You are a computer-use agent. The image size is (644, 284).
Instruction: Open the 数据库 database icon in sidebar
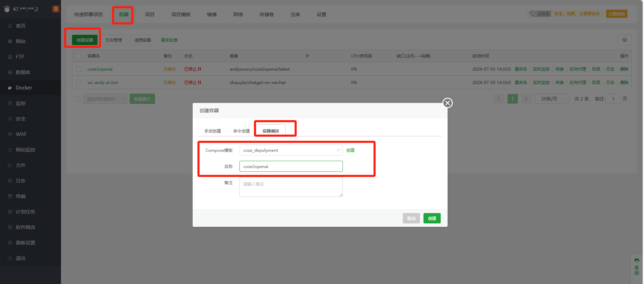click(x=10, y=72)
